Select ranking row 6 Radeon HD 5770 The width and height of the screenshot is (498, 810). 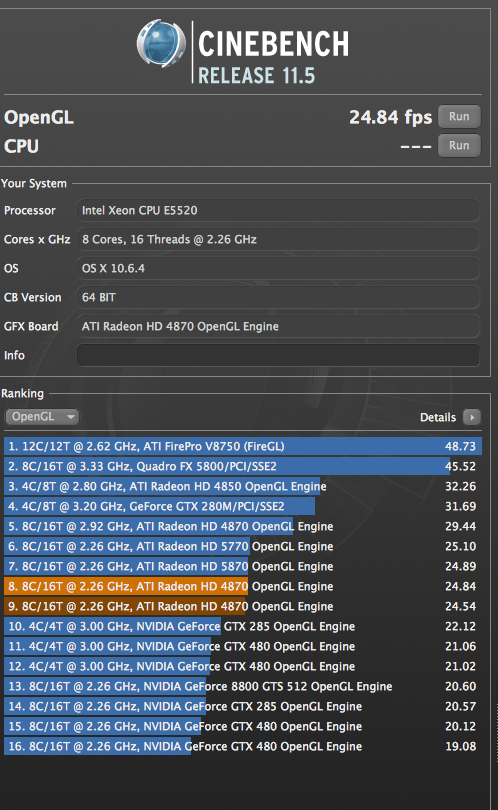243,547
